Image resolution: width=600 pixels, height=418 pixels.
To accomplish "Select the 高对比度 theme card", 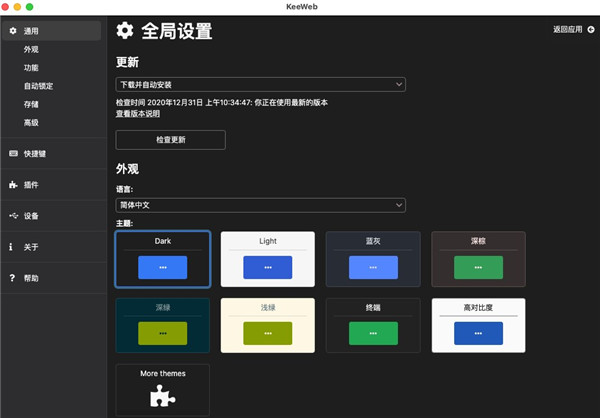I will 478,325.
